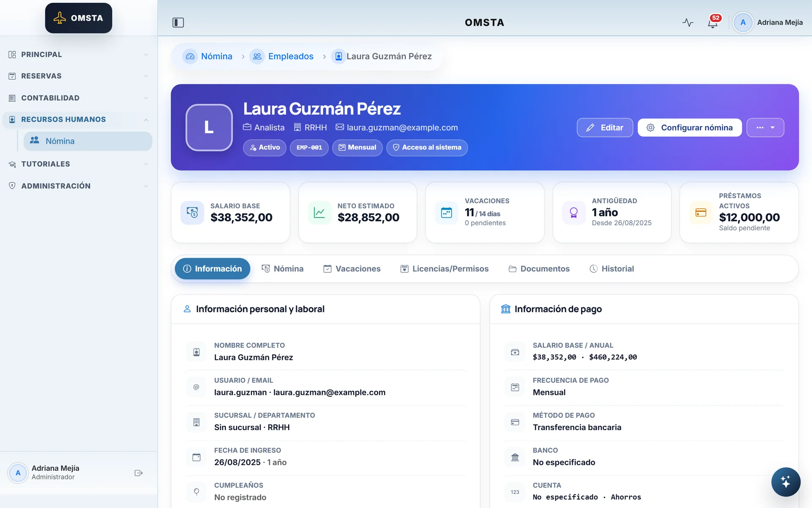Viewport: 812px width, 508px height.
Task: Switch to the Nómina tab
Action: coord(283,269)
